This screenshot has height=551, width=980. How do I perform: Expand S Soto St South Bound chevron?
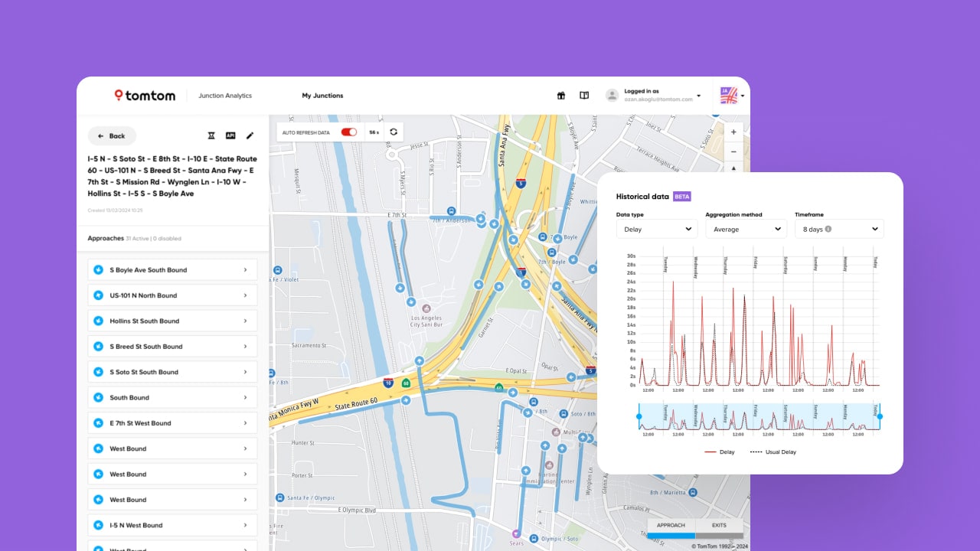pos(245,372)
